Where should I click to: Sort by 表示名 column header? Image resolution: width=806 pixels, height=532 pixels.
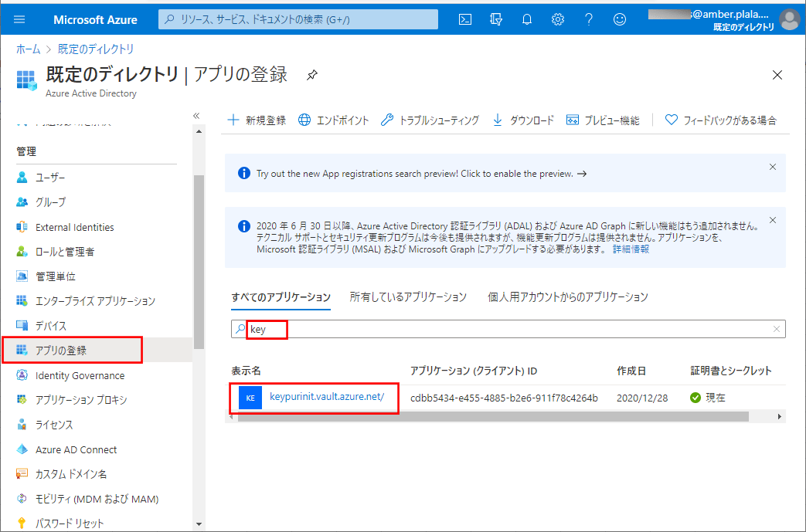[247, 371]
